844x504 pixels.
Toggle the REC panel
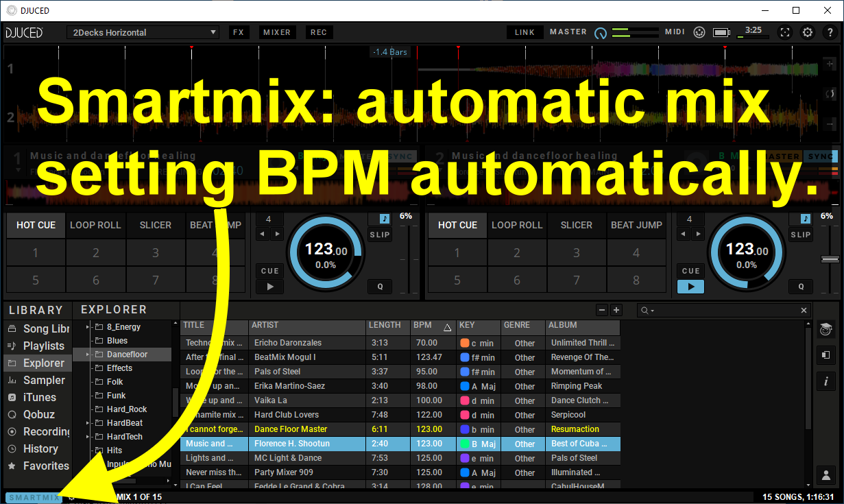point(319,32)
